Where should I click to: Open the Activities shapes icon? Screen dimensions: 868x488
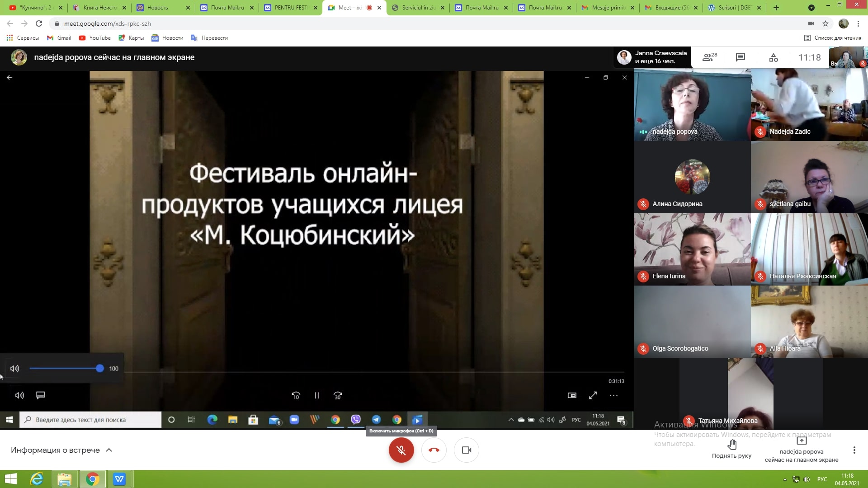(x=774, y=57)
